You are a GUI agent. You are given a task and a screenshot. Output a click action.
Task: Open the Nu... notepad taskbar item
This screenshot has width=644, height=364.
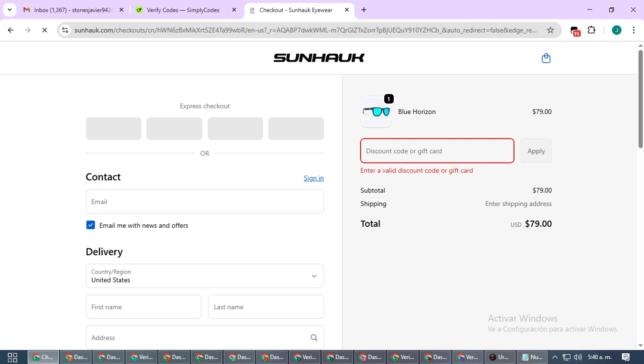coord(532,357)
